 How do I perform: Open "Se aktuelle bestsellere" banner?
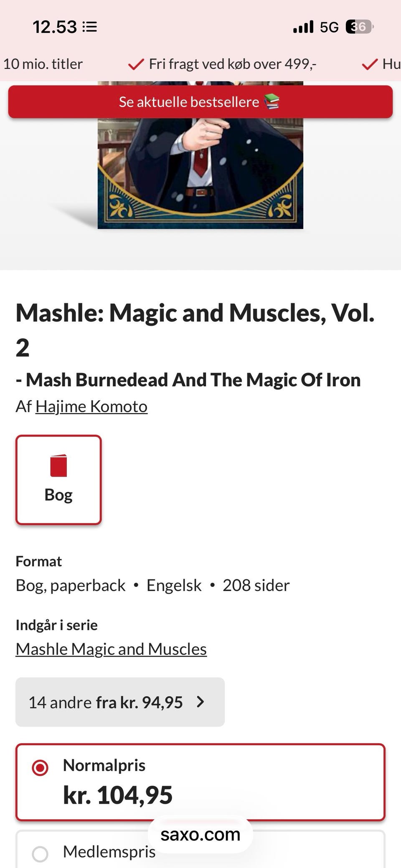click(189, 102)
